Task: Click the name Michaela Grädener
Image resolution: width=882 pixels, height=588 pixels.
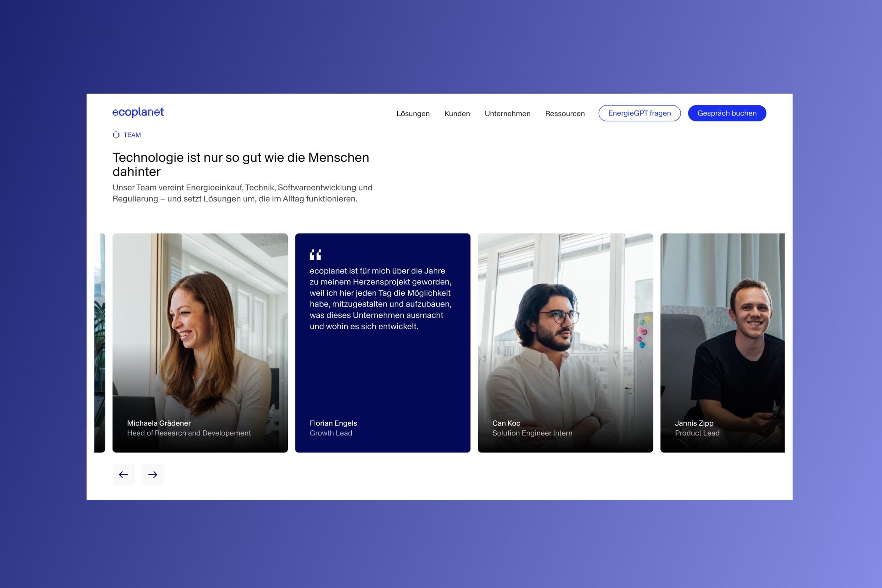Action: click(159, 423)
